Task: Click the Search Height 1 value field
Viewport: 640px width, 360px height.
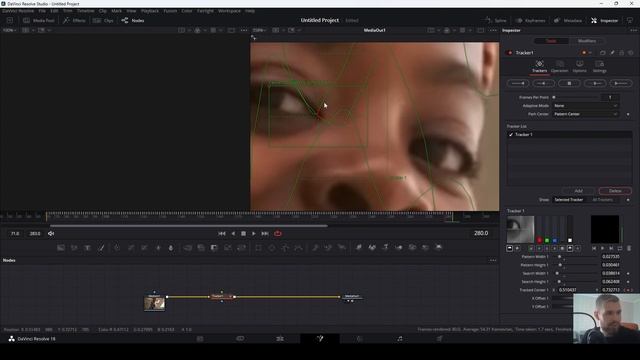Action: pos(611,282)
